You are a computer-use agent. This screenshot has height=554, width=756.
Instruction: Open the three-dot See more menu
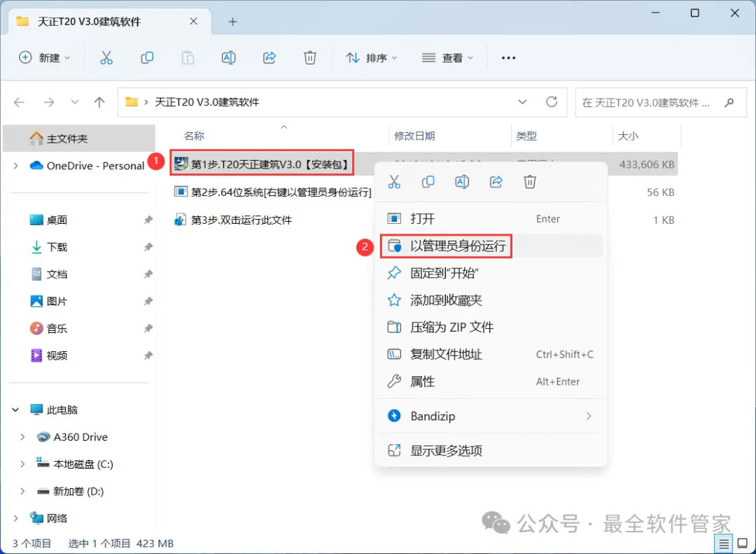pos(508,58)
